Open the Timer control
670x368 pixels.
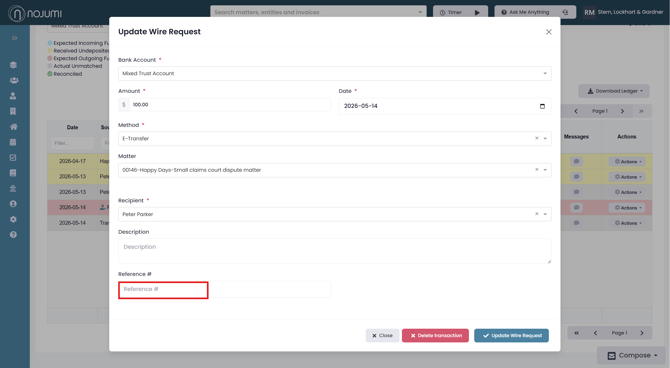(460, 12)
